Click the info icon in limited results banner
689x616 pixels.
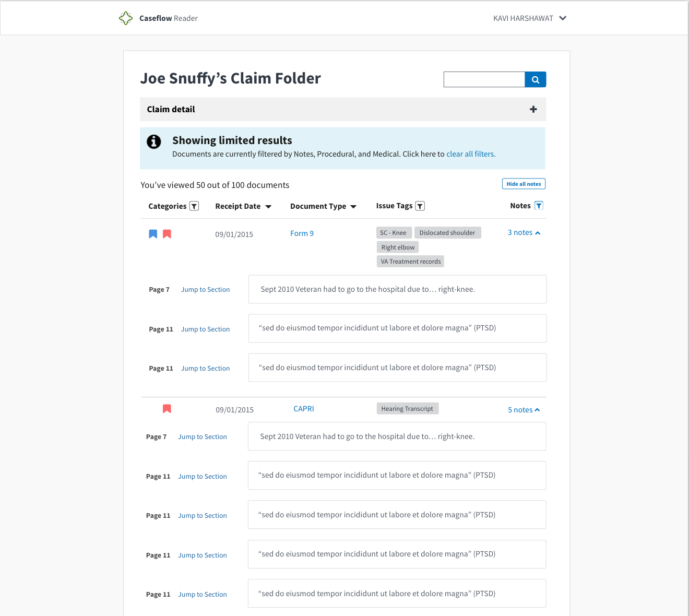(154, 141)
